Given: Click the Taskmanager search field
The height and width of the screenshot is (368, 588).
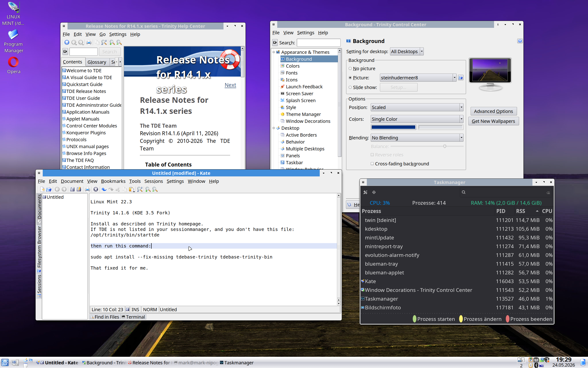Looking at the screenshot, I should 506,192.
